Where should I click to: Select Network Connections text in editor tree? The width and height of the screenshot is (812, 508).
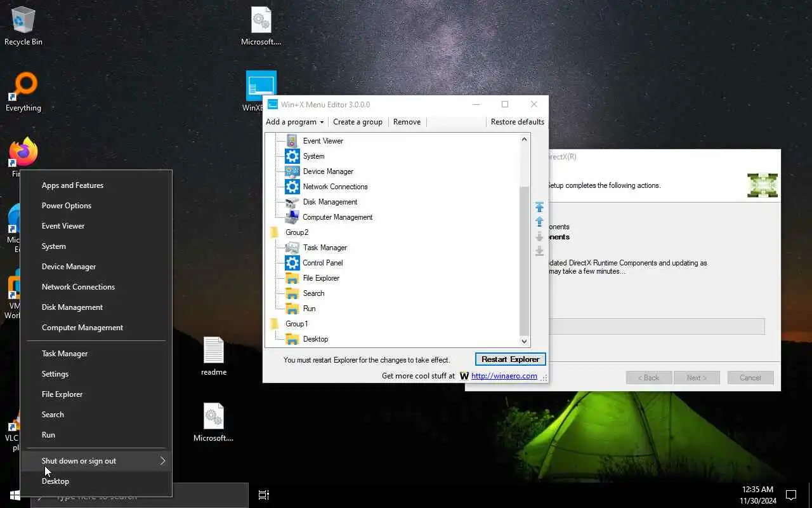335,187
